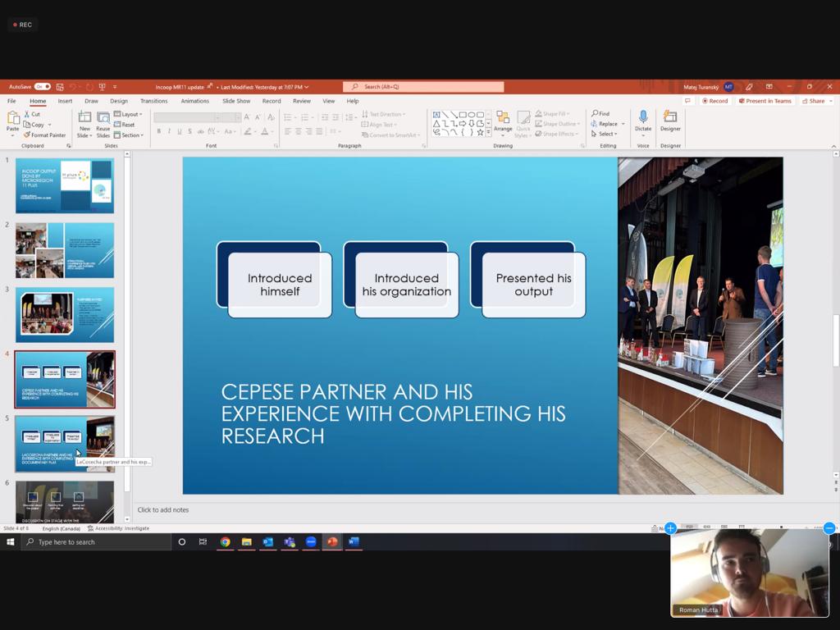Click the 'Introduced himself' box on slide
The height and width of the screenshot is (630, 840).
click(x=280, y=285)
